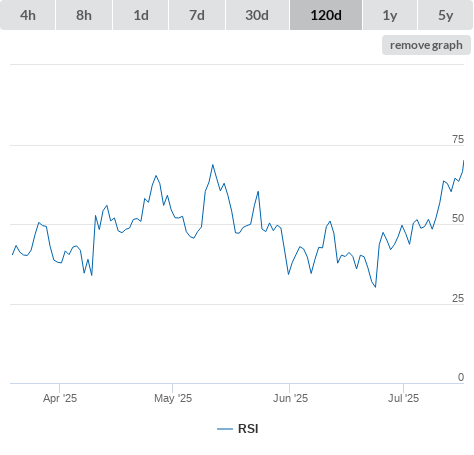Click the remove graph button

click(x=426, y=45)
